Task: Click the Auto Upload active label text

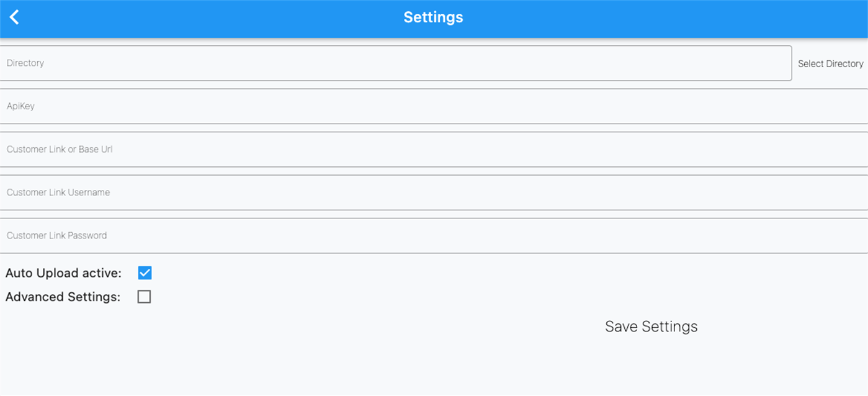Action: click(x=62, y=272)
